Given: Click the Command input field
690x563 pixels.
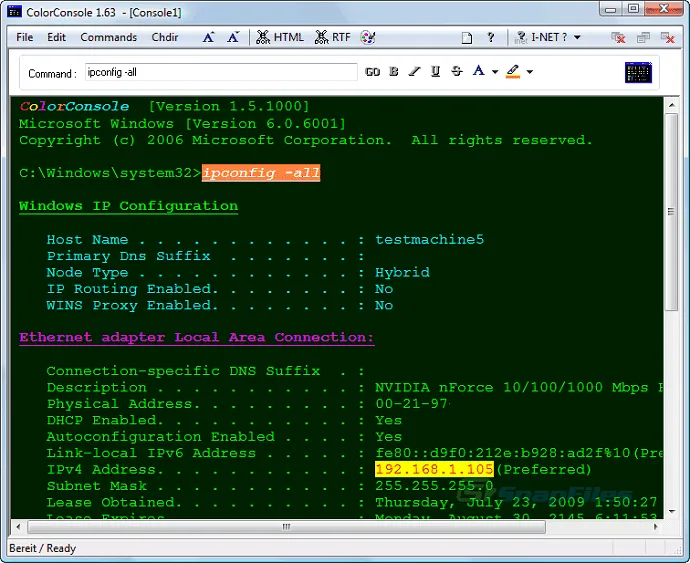Looking at the screenshot, I should point(221,72).
